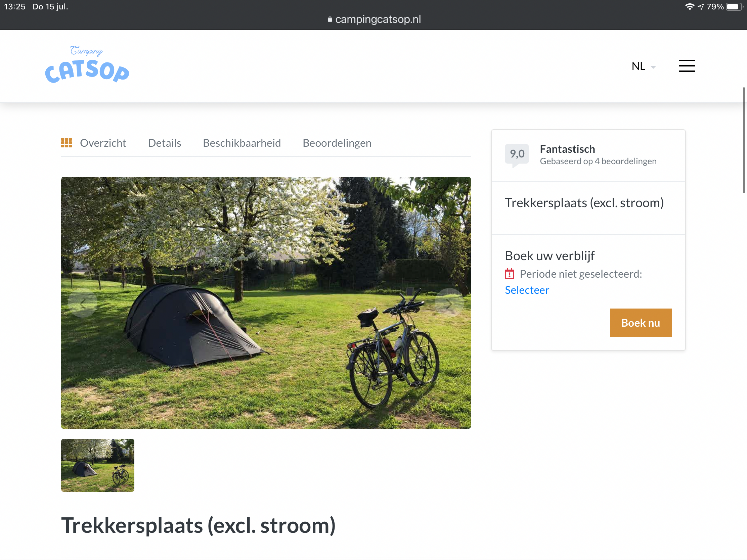Go to the Beoordelingen tab

click(x=337, y=143)
